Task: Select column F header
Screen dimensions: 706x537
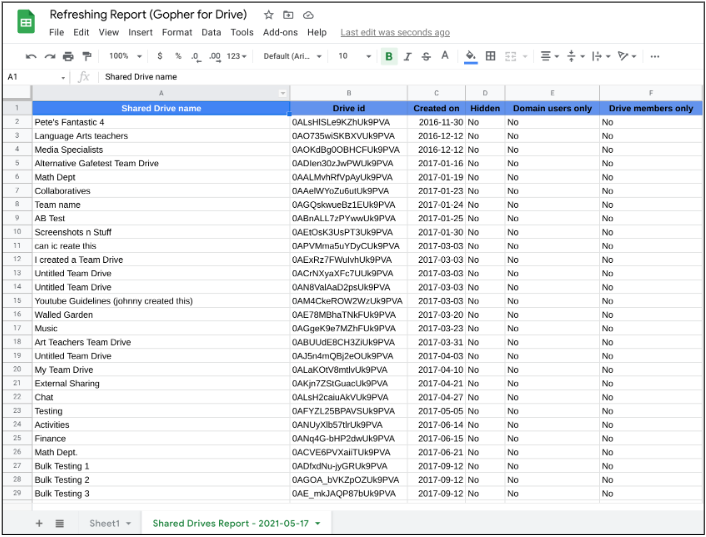Action: point(651,93)
